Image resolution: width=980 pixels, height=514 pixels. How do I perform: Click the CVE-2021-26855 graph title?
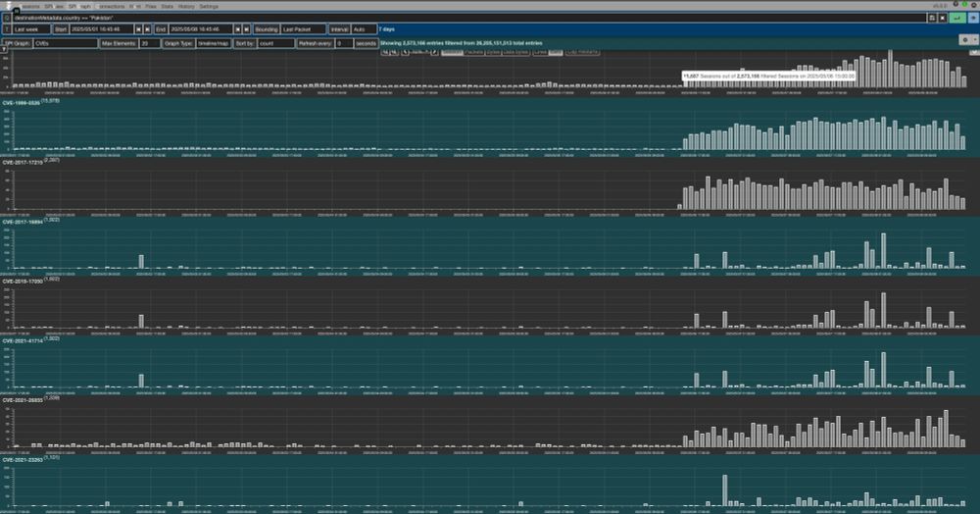tap(23, 400)
